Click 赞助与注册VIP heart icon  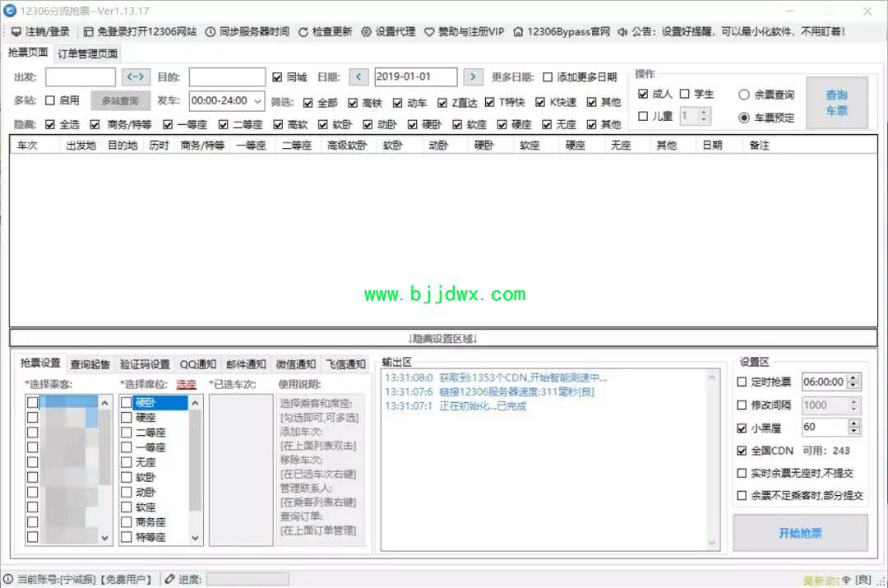point(429,32)
